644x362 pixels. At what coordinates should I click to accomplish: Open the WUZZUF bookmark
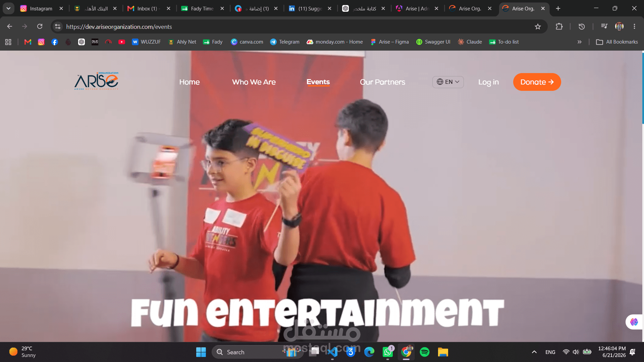point(146,42)
